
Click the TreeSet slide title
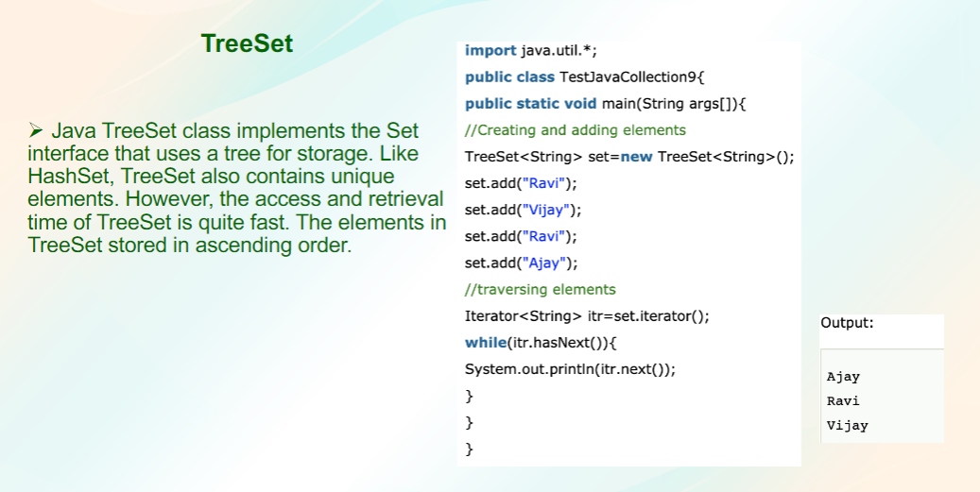click(247, 43)
